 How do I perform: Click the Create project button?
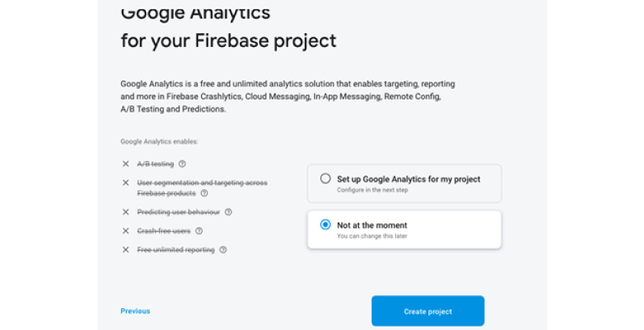pyautogui.click(x=428, y=311)
